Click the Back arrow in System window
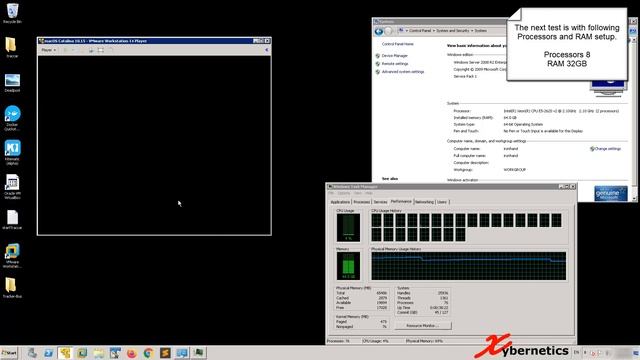 (379, 31)
